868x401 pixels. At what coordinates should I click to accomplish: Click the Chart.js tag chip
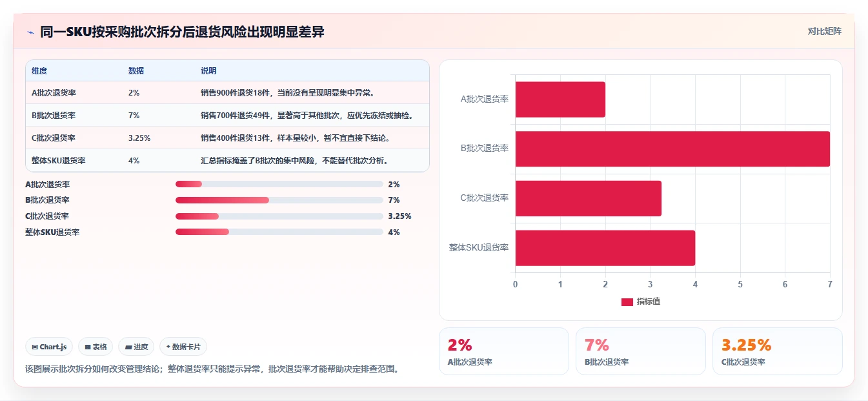click(x=49, y=347)
